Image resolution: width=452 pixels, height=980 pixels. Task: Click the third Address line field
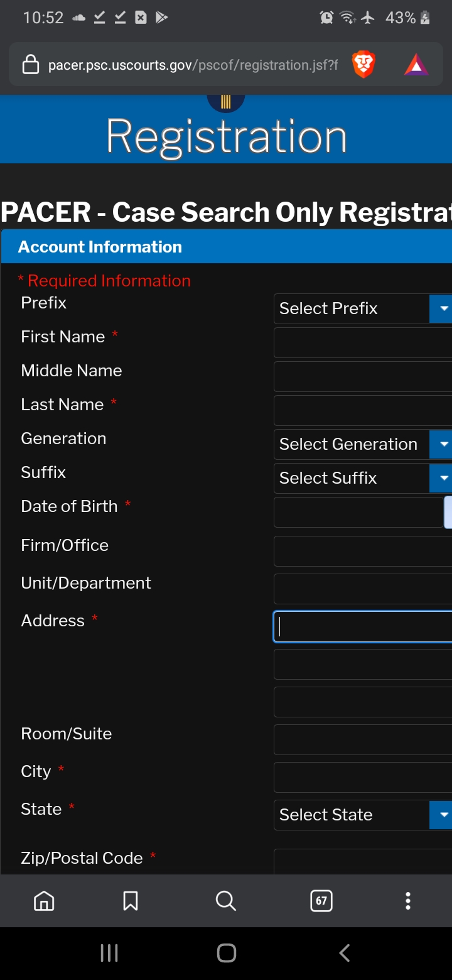point(363,702)
